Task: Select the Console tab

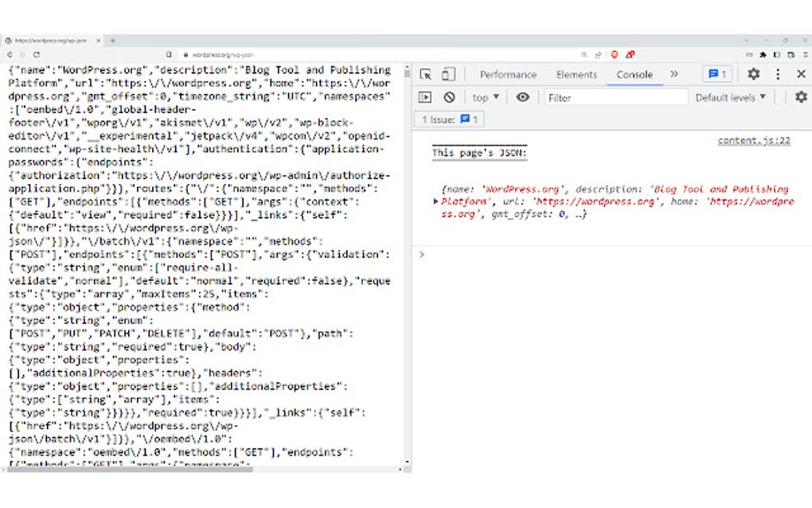Action: coord(634,75)
